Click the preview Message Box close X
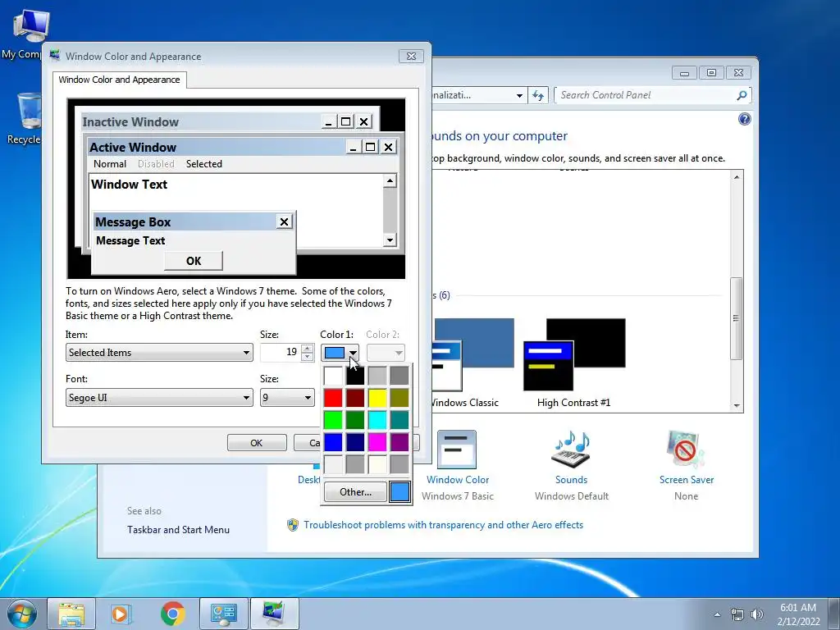The image size is (840, 630). coord(284,221)
